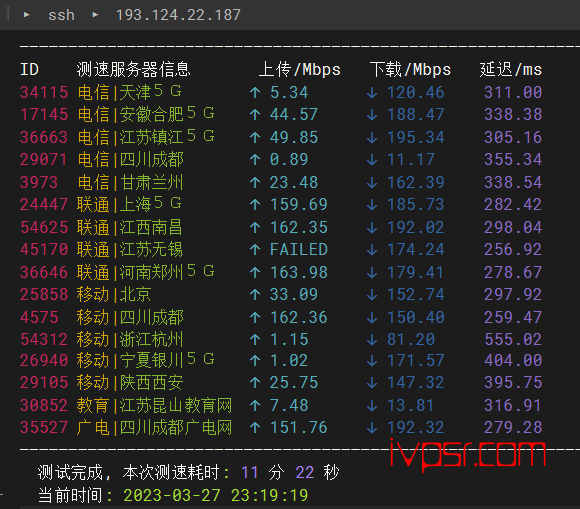
Task: Select server ID 34115
Action: click(44, 92)
